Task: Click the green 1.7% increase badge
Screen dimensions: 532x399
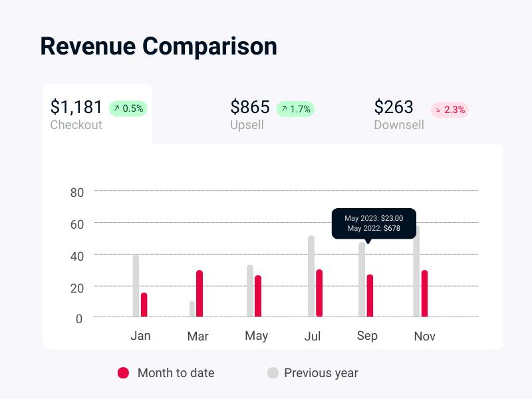Action: [x=295, y=109]
